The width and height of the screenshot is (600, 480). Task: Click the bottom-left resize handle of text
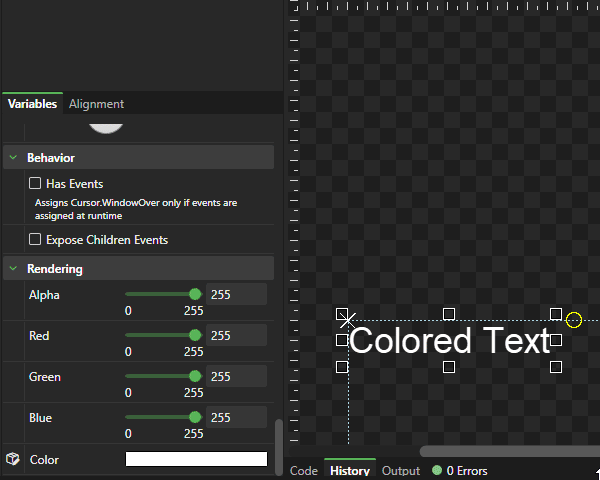342,367
